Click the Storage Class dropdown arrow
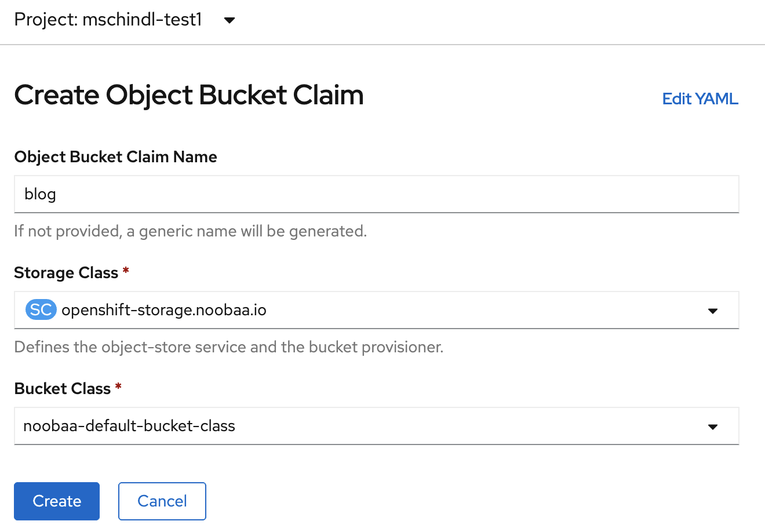Viewport: 765px width, 532px height. [x=713, y=311]
